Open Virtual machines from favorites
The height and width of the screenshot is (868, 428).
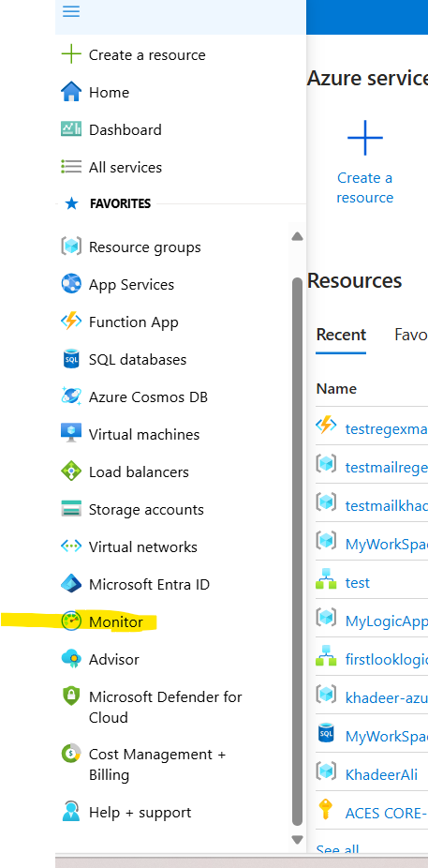coord(144,435)
